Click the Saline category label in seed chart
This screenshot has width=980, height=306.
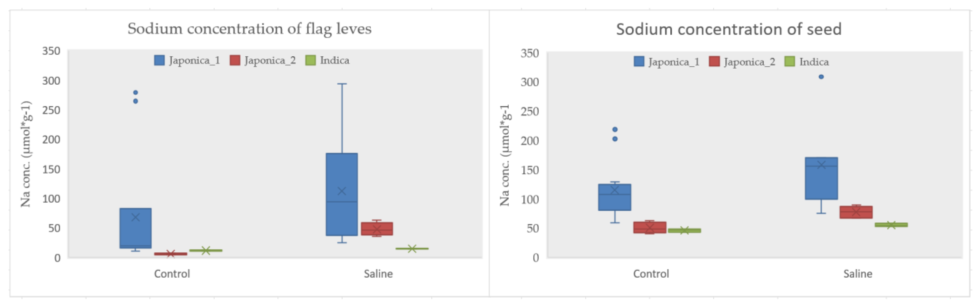[857, 274]
